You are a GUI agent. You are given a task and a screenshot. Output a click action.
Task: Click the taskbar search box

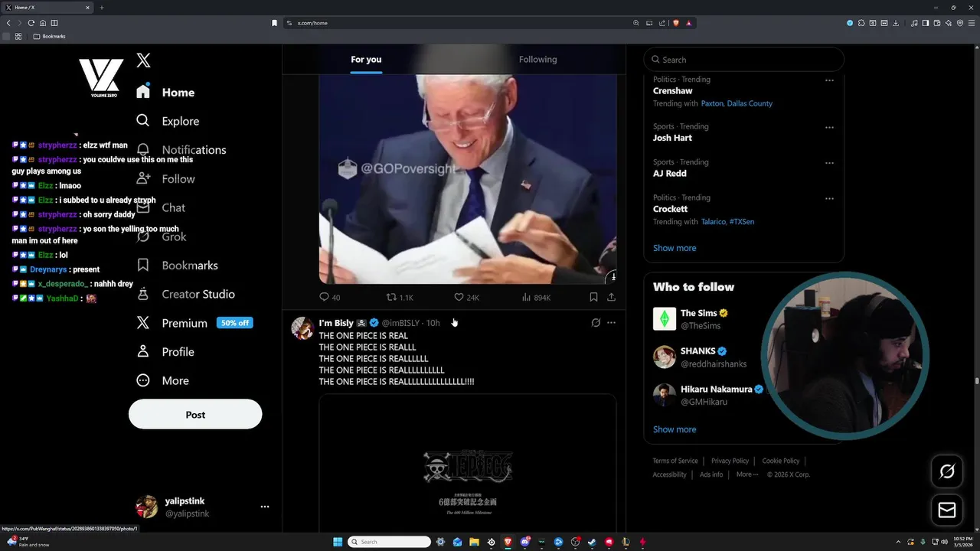389,542
